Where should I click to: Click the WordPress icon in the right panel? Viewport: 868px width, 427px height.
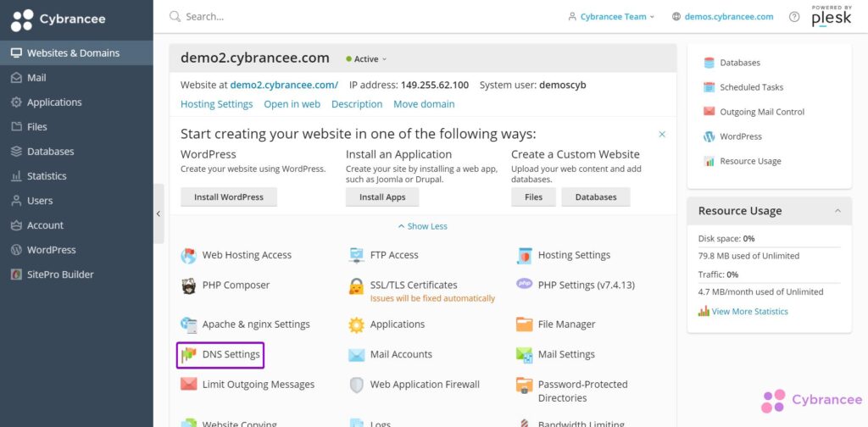tap(709, 136)
